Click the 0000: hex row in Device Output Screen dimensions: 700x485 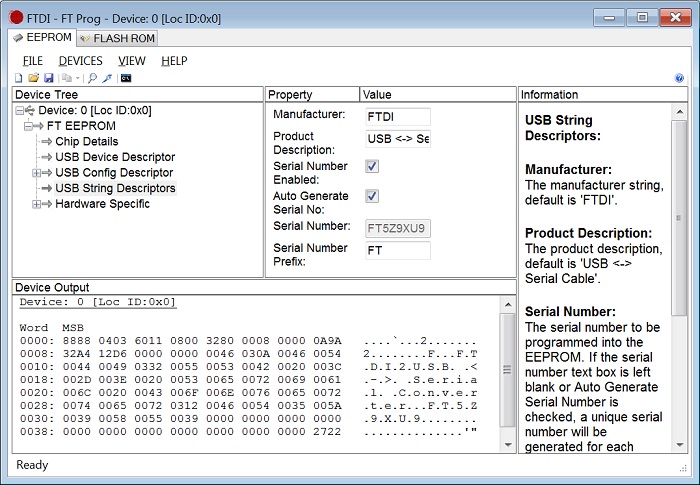[248, 341]
